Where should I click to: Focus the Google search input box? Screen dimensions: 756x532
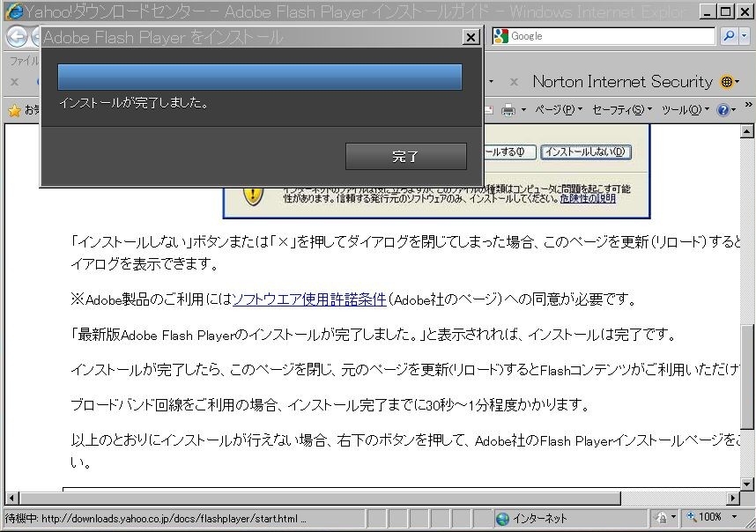pyautogui.click(x=611, y=35)
